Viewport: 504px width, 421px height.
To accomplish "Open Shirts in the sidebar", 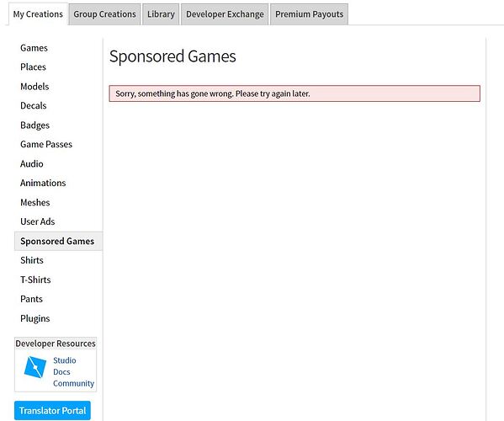I will 32,260.
